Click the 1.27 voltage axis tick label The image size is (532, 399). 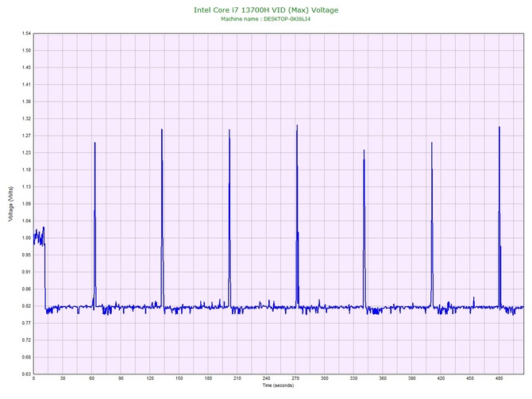point(26,136)
